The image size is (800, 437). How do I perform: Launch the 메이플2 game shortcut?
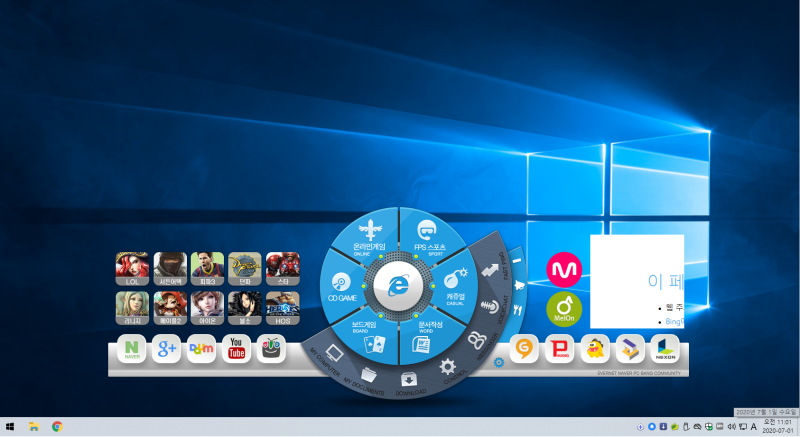tap(170, 308)
